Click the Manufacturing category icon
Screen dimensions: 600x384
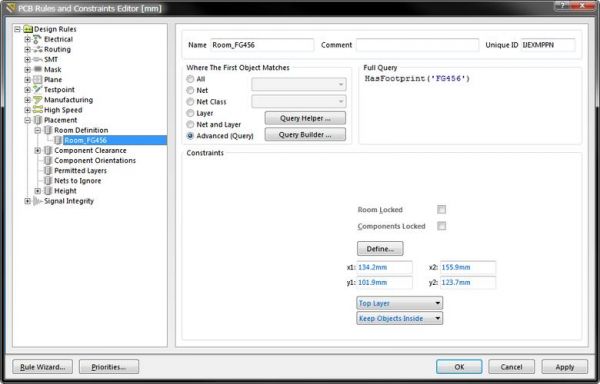tap(38, 100)
